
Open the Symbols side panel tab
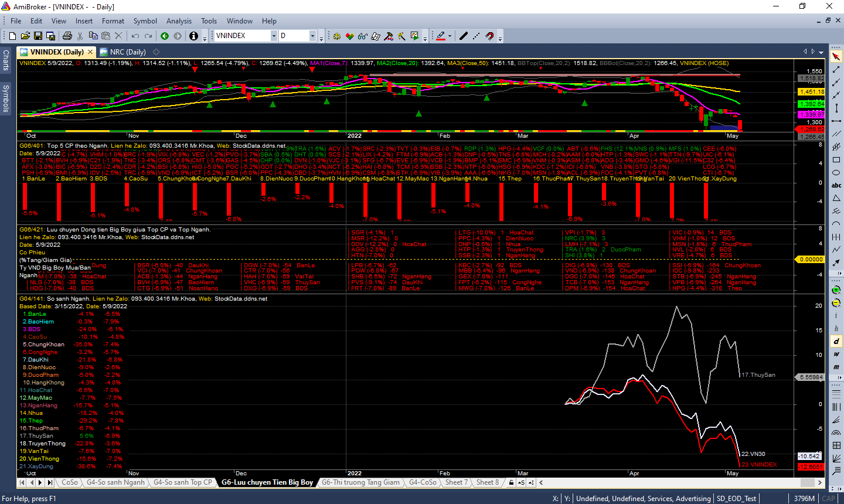pos(6,98)
